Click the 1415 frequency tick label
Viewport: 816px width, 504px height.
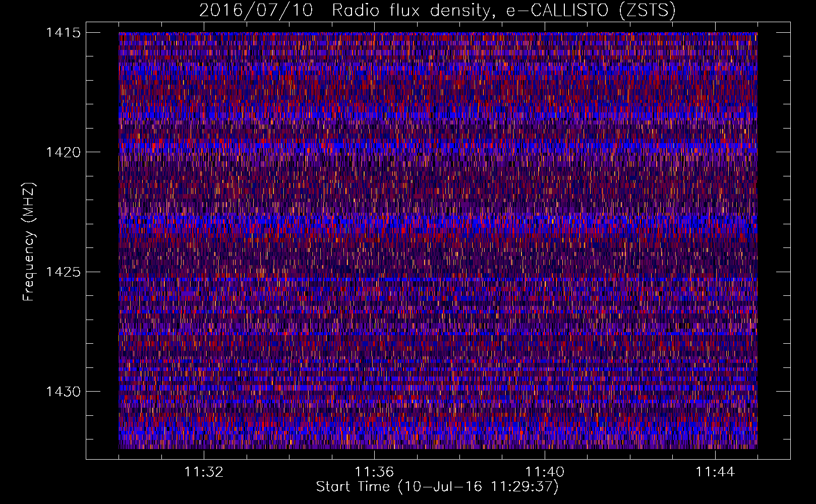tap(63, 33)
